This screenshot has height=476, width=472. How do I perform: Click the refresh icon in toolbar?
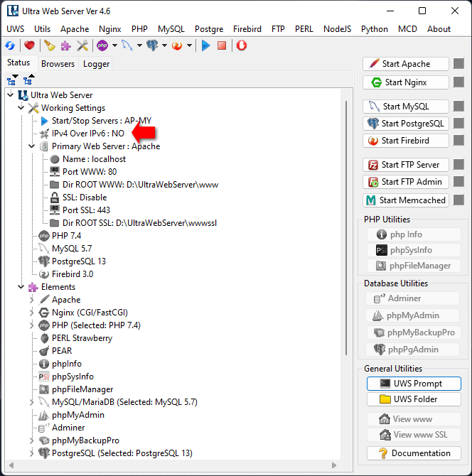pyautogui.click(x=10, y=46)
